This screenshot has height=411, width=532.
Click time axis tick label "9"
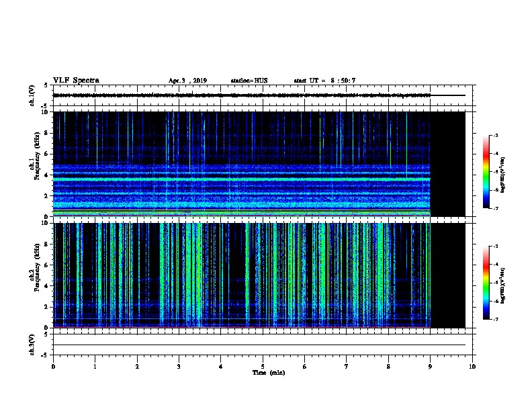(x=430, y=367)
